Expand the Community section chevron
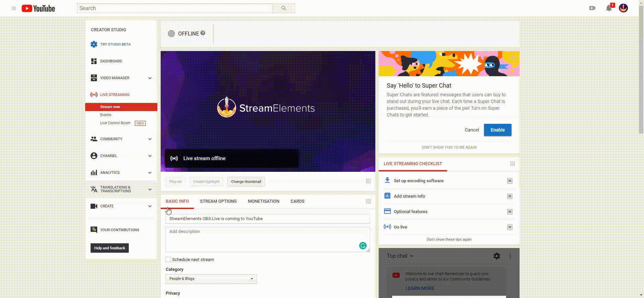The width and height of the screenshot is (644, 298). tap(150, 139)
